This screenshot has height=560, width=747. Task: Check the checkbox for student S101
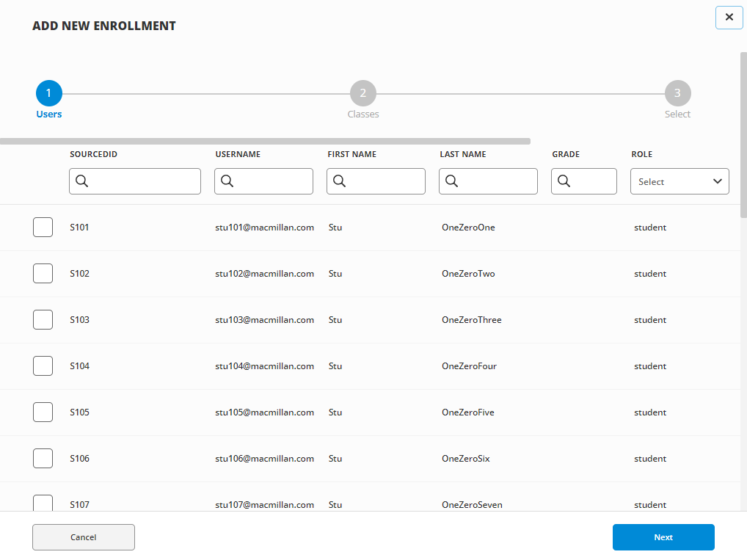(x=43, y=227)
